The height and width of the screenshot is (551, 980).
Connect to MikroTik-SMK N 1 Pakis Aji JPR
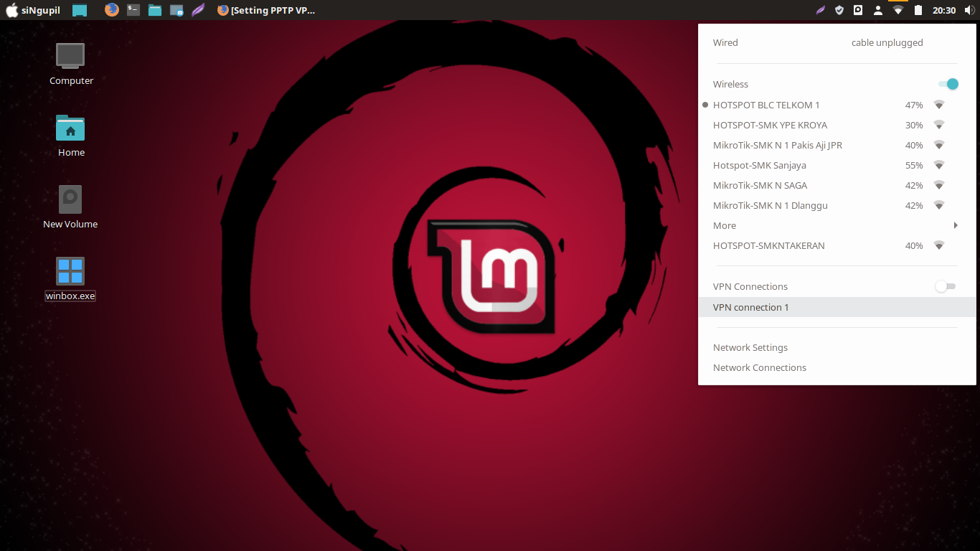(x=837, y=145)
